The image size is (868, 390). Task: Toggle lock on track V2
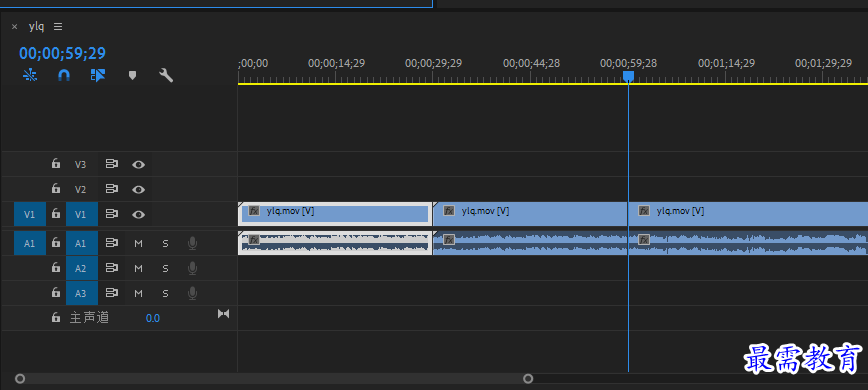55,189
